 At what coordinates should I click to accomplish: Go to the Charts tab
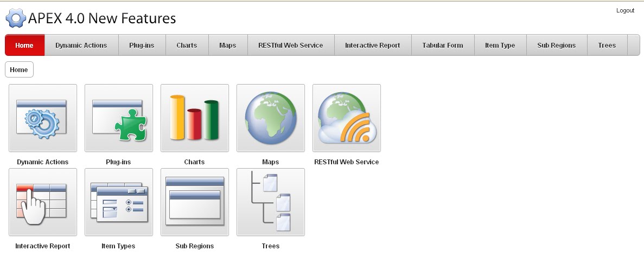click(187, 45)
